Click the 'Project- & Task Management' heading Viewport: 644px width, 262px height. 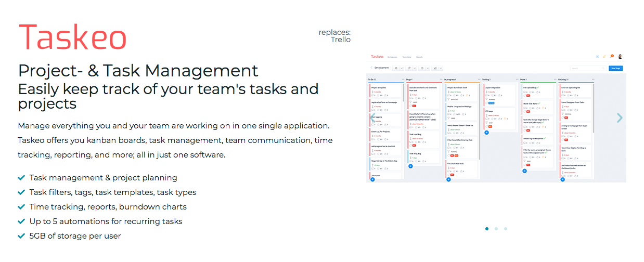[138, 70]
